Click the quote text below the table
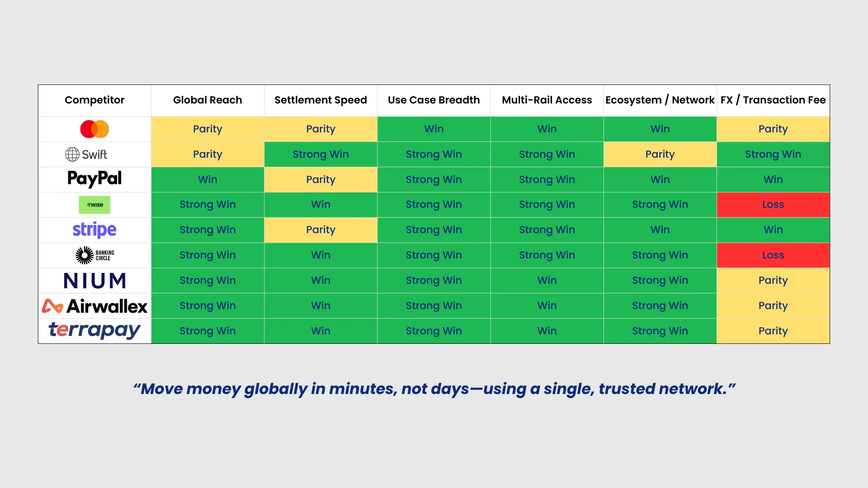 [x=434, y=389]
